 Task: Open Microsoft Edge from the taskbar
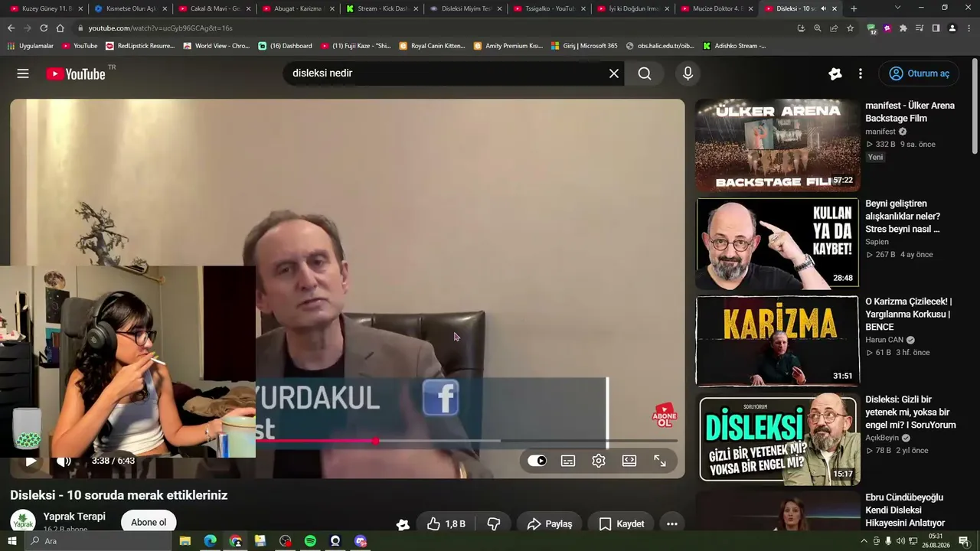point(210,541)
